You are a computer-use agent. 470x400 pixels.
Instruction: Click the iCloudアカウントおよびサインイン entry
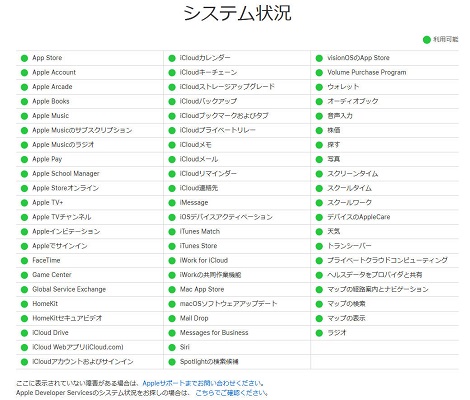[83, 362]
